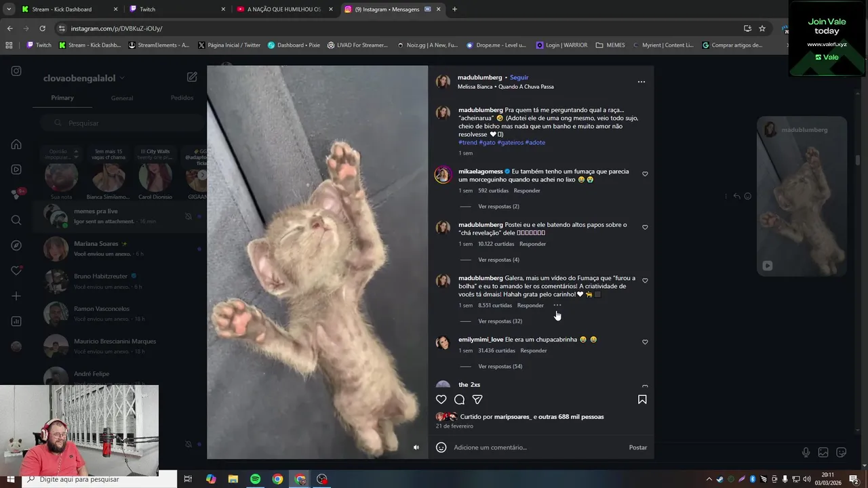Expand 'Ver respostas (32)'
The width and height of the screenshot is (868, 488).
(x=500, y=321)
